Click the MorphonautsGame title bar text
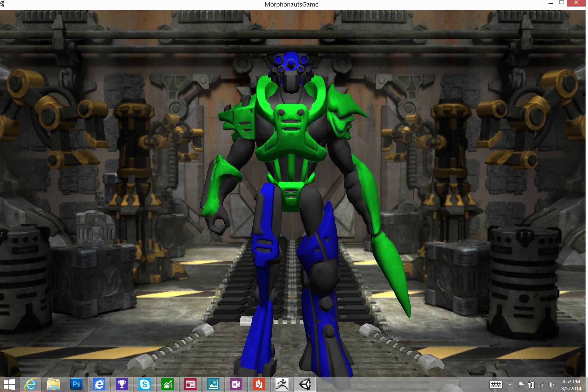 (291, 4)
